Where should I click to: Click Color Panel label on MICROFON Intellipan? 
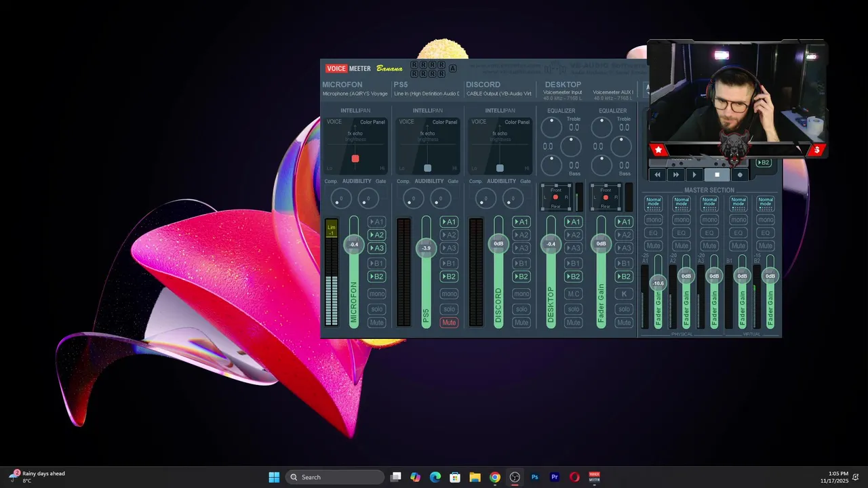pyautogui.click(x=372, y=122)
